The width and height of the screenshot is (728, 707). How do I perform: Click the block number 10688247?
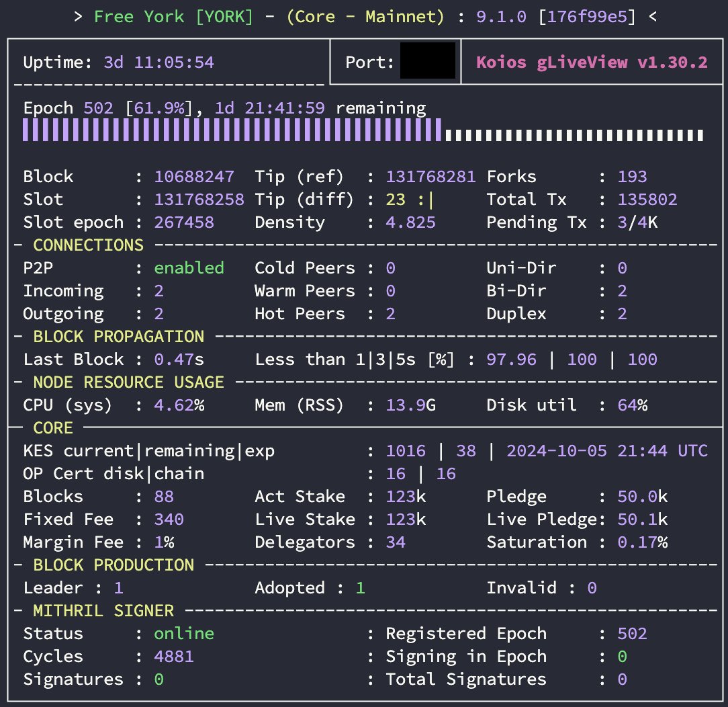point(194,177)
